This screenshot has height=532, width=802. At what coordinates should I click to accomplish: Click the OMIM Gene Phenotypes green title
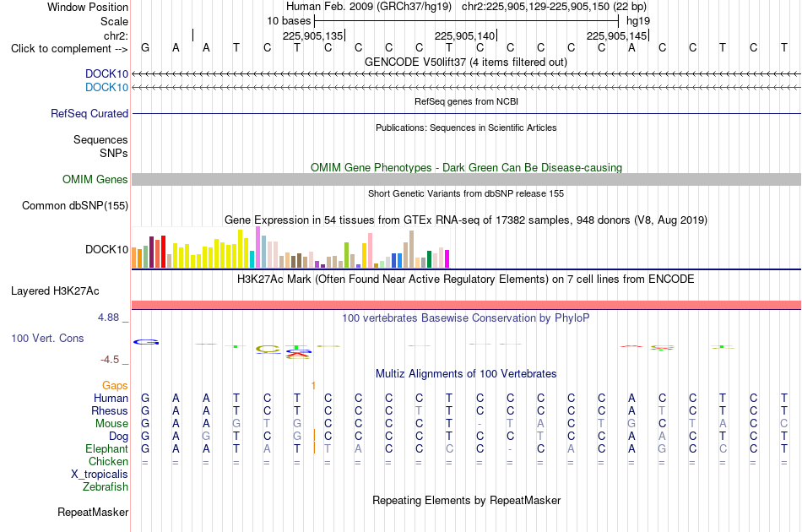point(466,167)
